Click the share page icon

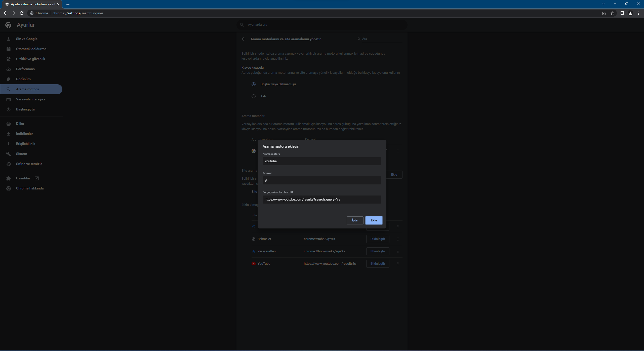click(x=604, y=13)
